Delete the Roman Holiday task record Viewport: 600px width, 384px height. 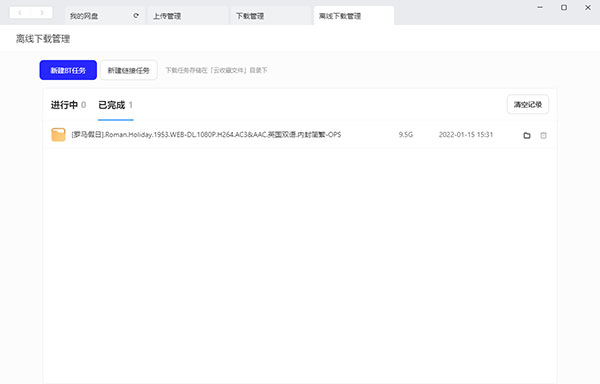click(543, 135)
